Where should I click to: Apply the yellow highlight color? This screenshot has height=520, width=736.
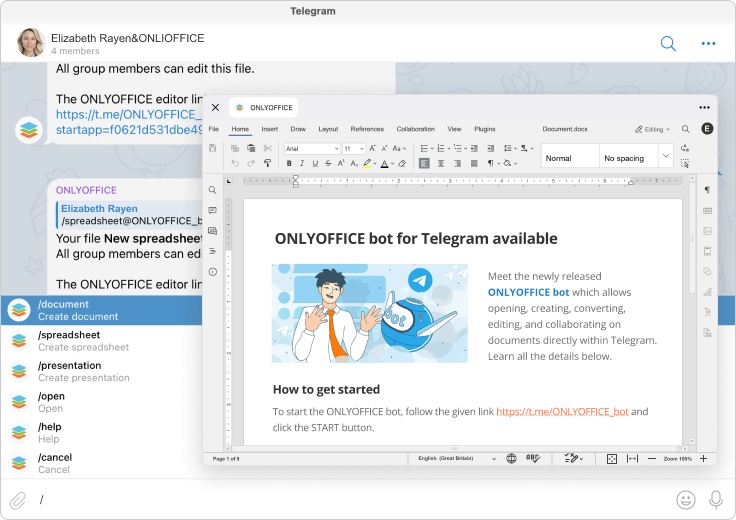[367, 163]
